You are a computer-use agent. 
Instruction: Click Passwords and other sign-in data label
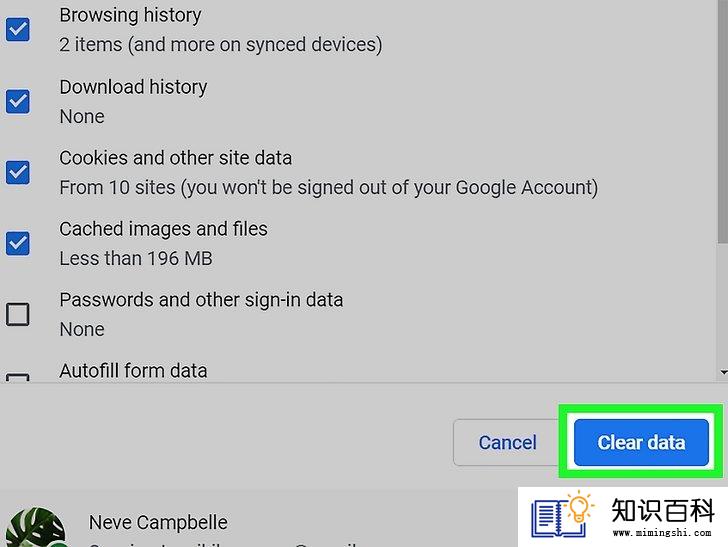pos(201,300)
